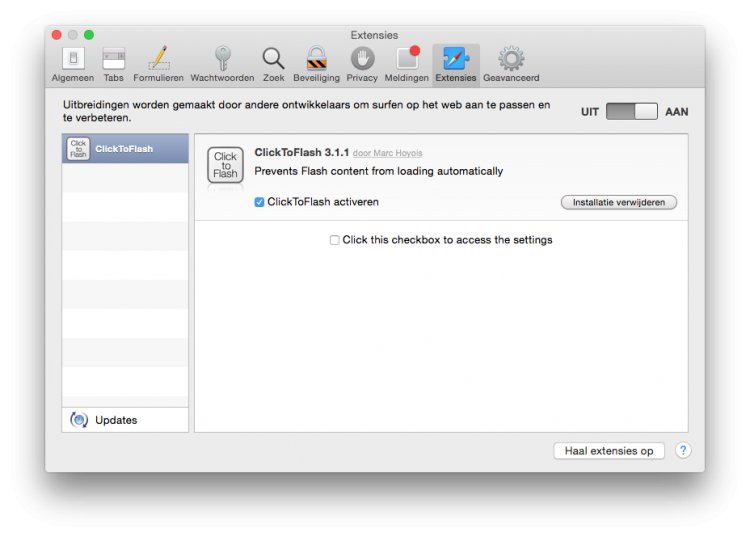750x537 pixels.
Task: Select ClickToFlash in the extensions list
Action: point(125,149)
